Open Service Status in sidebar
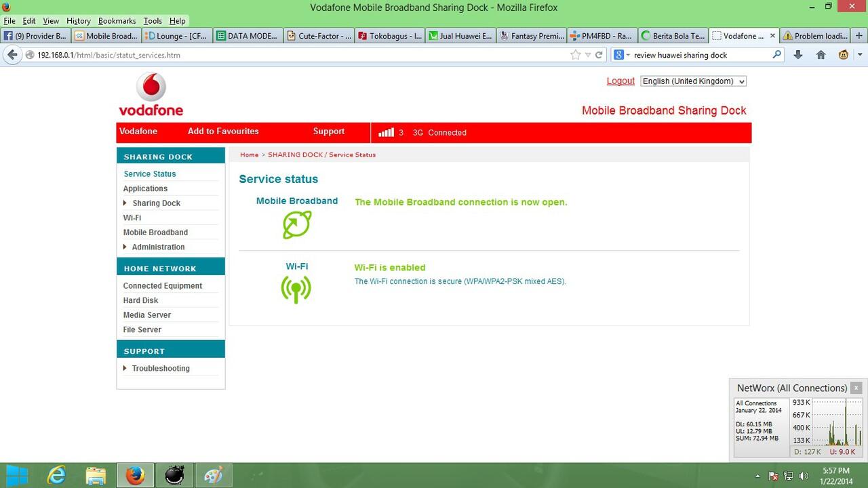Viewport: 868px width, 488px height. click(x=150, y=174)
